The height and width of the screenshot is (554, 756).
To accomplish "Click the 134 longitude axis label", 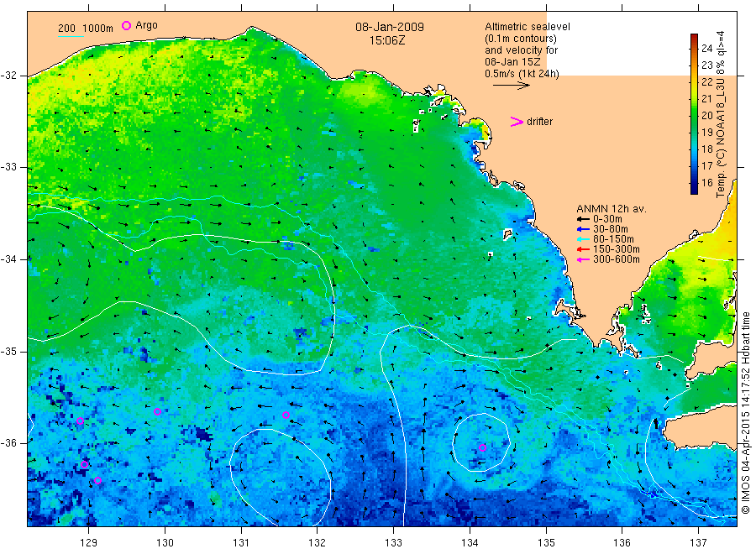I will (x=470, y=543).
